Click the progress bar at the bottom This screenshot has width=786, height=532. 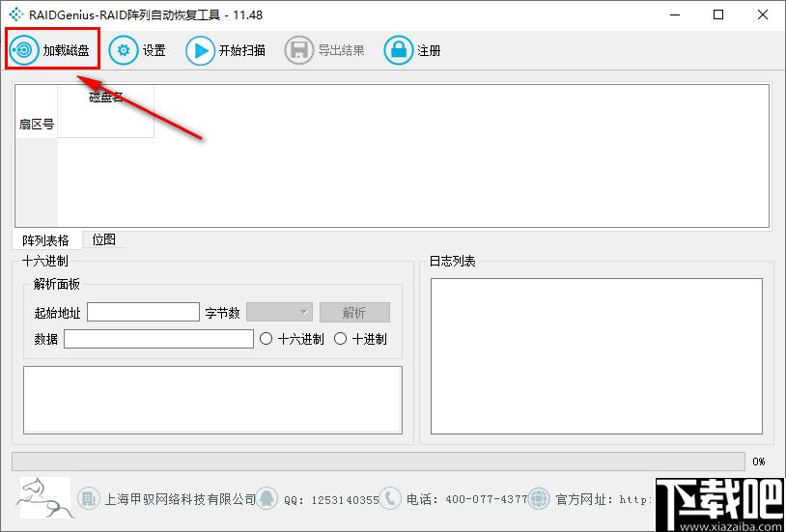click(x=378, y=462)
